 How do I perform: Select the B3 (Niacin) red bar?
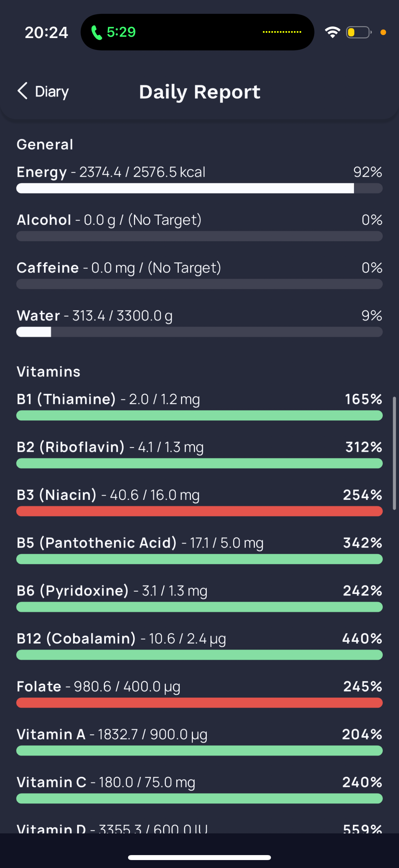(199, 511)
